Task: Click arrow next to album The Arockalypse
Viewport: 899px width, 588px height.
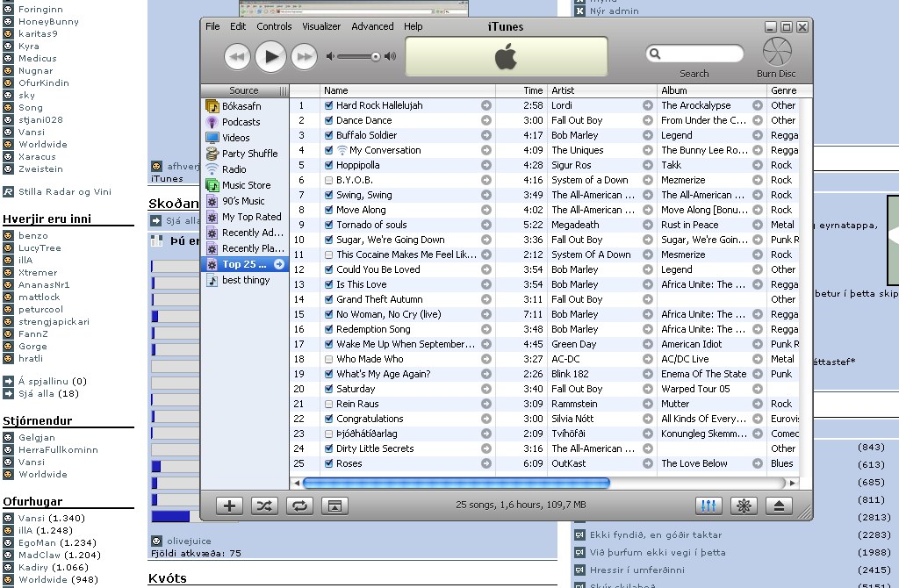Action: pos(758,105)
